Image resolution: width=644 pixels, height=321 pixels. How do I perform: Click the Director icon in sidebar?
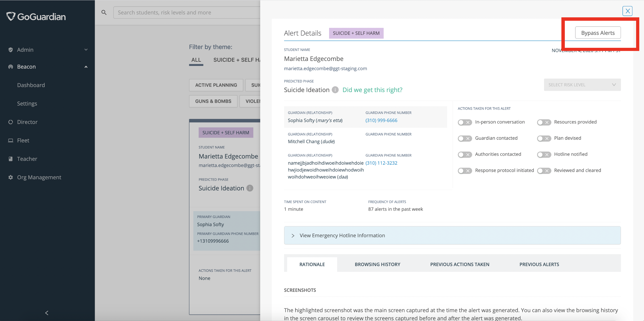(x=11, y=122)
